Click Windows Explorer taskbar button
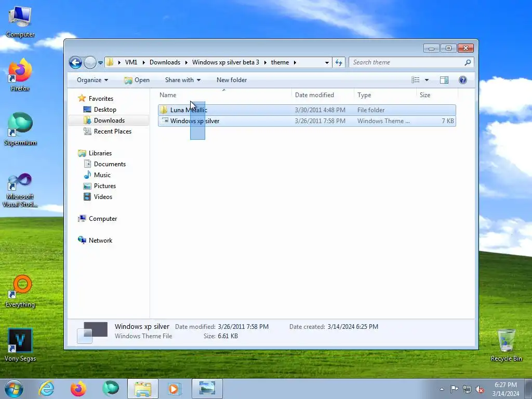Viewport: 532px width, 399px height. point(143,389)
